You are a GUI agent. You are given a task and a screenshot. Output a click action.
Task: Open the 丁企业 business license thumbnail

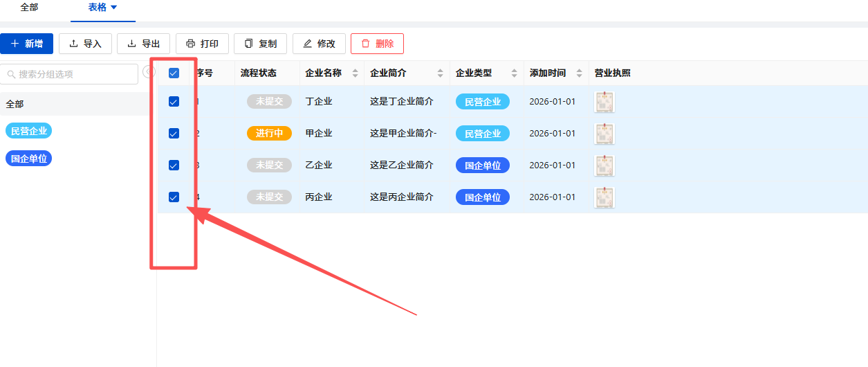coord(604,102)
